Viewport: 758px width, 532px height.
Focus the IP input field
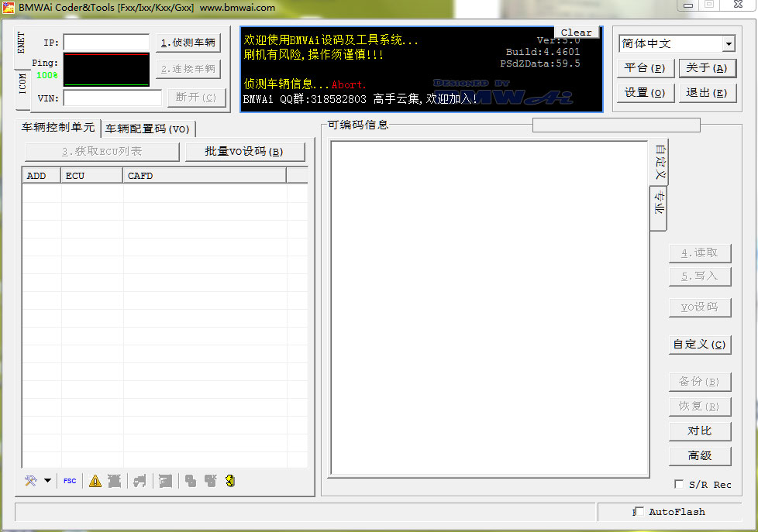[x=106, y=43]
